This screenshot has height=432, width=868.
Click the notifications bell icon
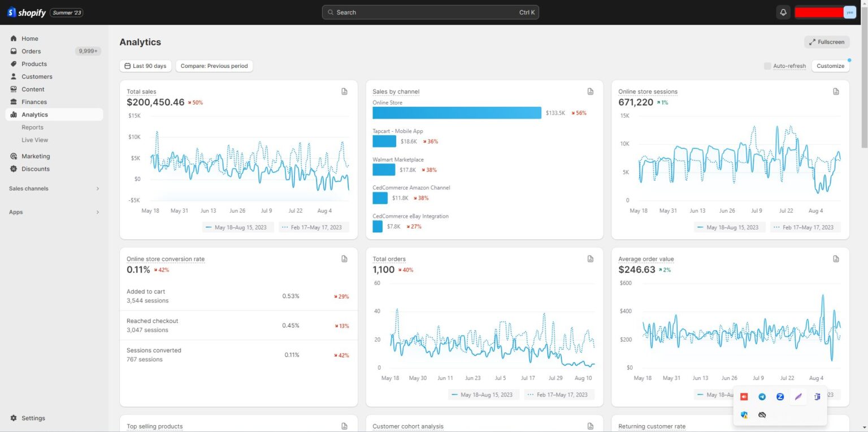pos(783,12)
